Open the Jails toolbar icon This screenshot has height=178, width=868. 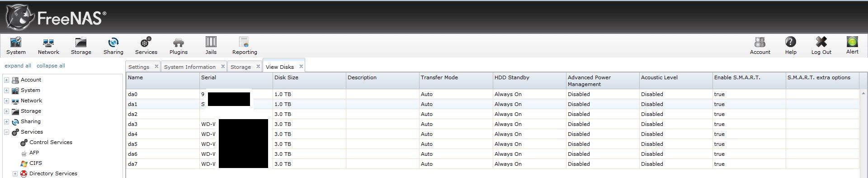click(211, 42)
